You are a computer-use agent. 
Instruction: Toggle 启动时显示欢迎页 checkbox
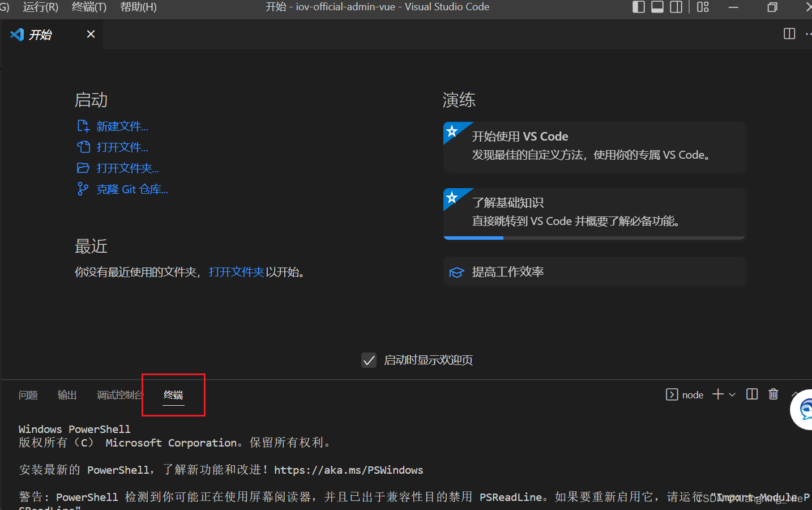tap(369, 360)
